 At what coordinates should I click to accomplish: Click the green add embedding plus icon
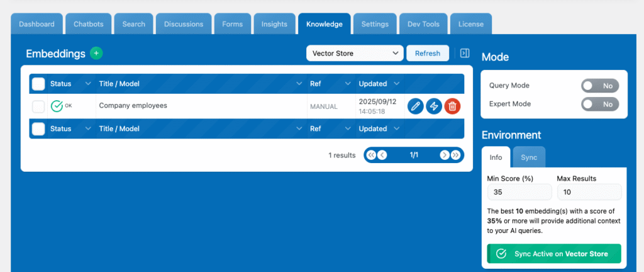[96, 54]
